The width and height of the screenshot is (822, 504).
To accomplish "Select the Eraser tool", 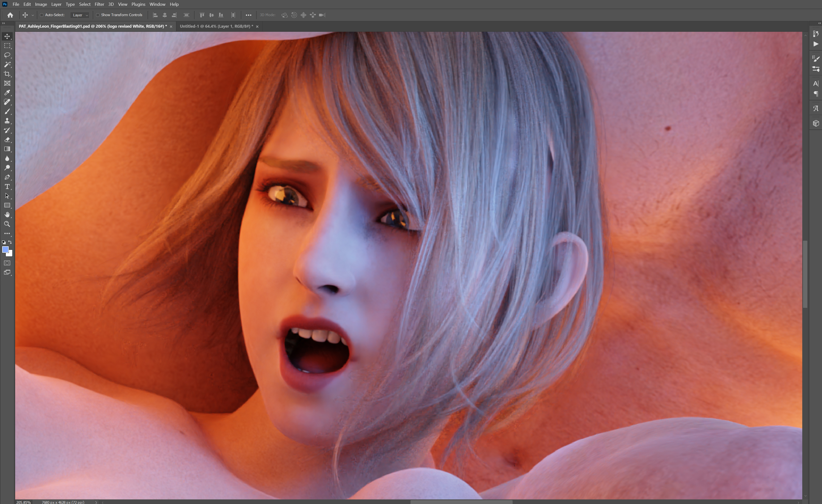I will click(x=7, y=139).
